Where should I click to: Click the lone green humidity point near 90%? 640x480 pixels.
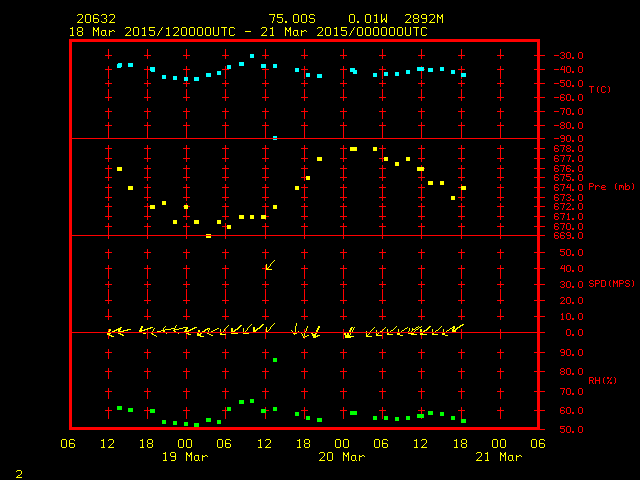[x=275, y=360]
